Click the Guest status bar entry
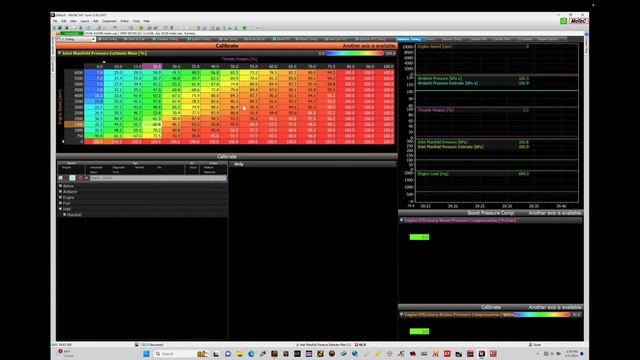Viewport: 640px width, 360px height. tap(535, 344)
